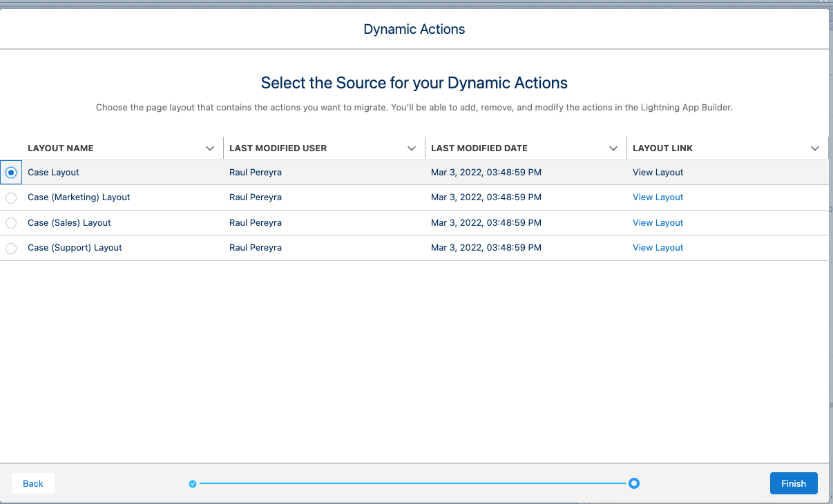Screen dimensions: 833x504
Task: Click the completed first step checkmark indicator
Action: [x=193, y=484]
